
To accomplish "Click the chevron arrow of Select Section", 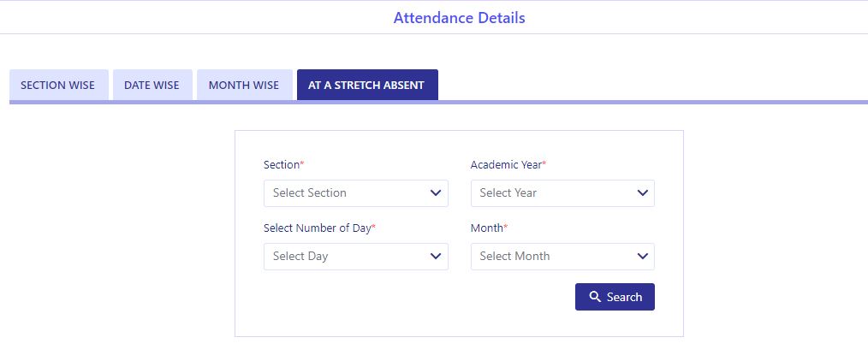I will (436, 193).
